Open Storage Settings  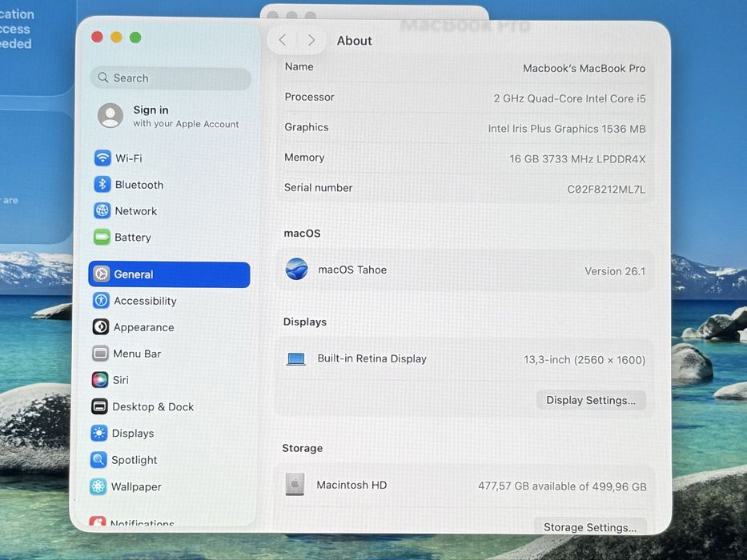[590, 526]
